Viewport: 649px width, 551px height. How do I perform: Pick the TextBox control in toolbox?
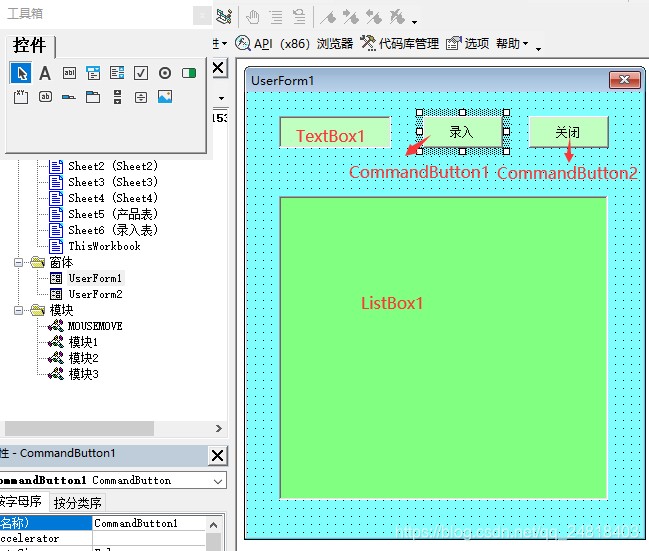click(x=69, y=73)
